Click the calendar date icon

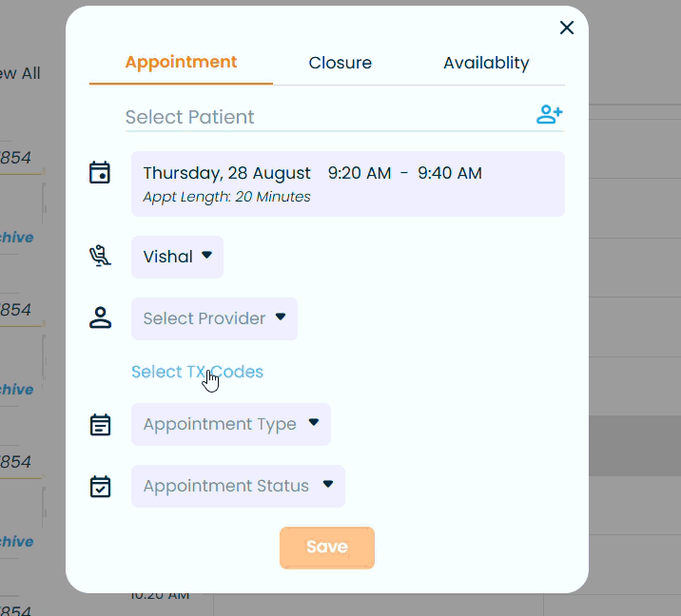(x=100, y=173)
